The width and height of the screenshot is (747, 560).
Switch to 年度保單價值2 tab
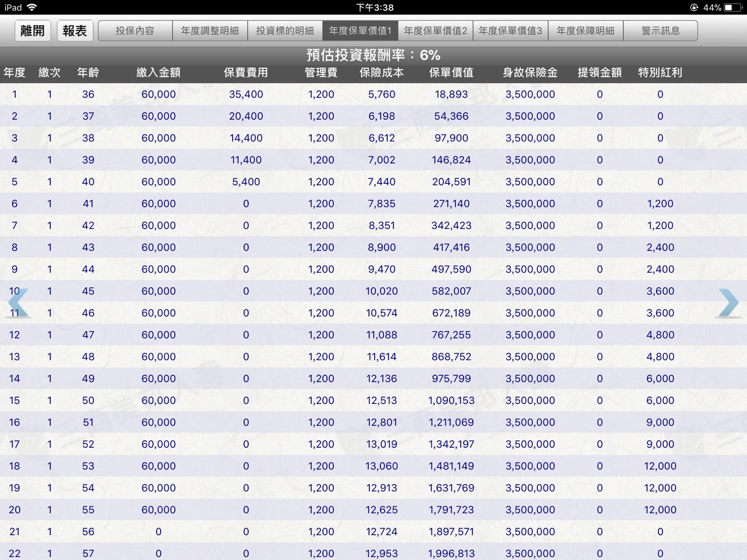[435, 31]
